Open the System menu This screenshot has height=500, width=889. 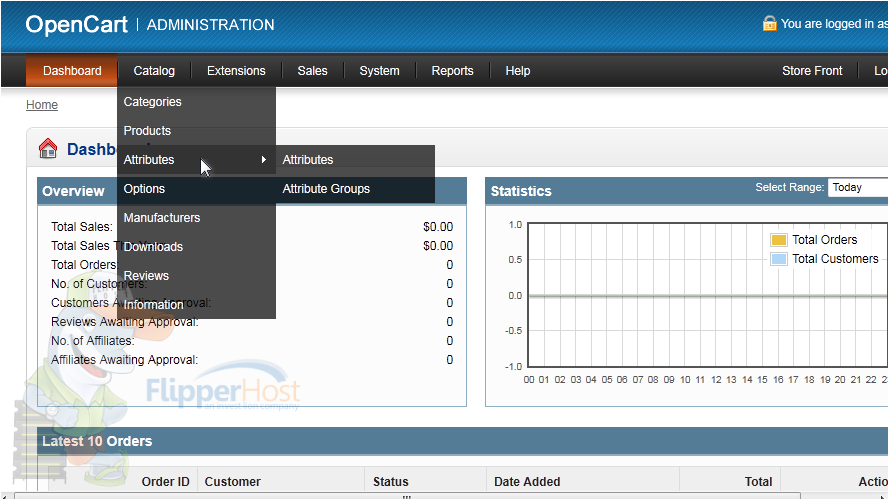pyautogui.click(x=379, y=71)
